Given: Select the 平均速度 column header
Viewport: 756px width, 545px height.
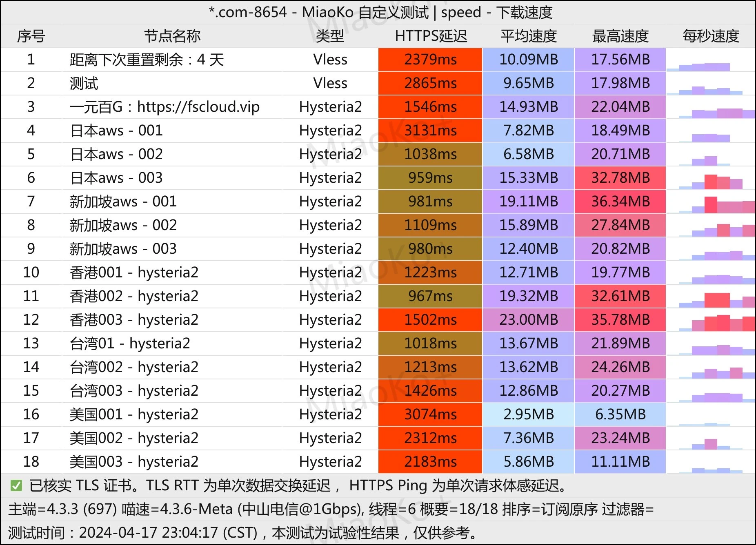Looking at the screenshot, I should 529,36.
